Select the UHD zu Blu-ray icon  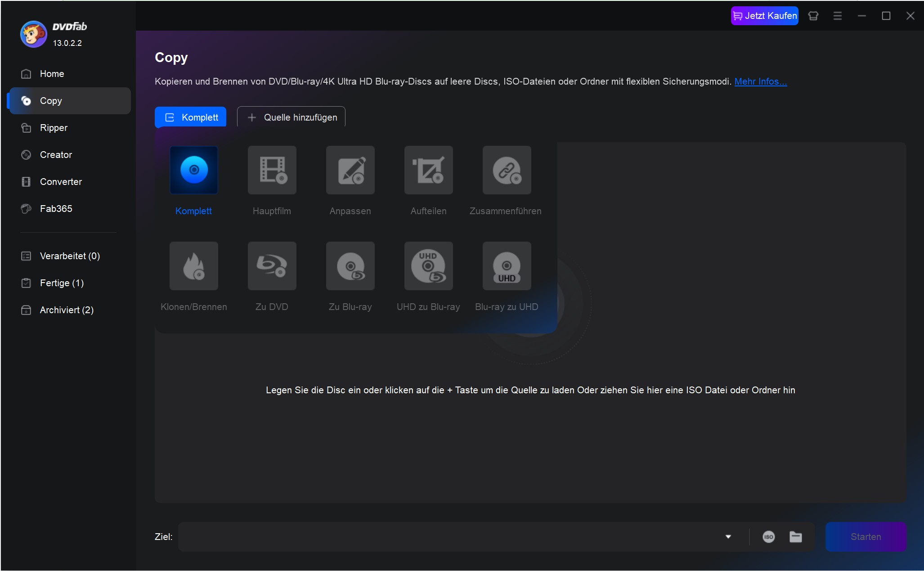429,266
